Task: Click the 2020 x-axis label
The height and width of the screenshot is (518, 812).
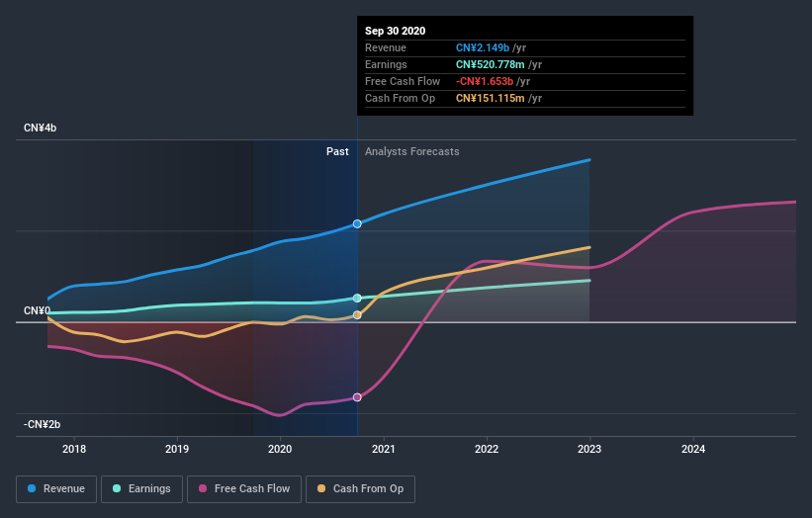Action: click(280, 449)
